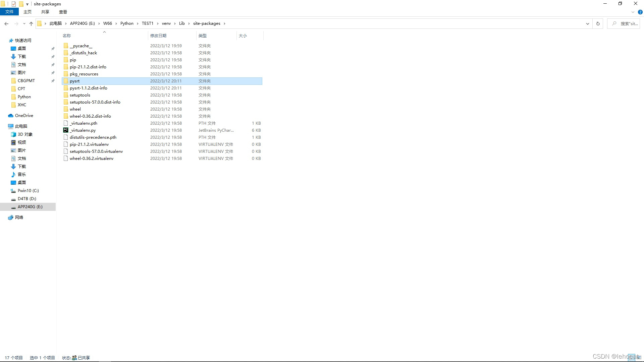644x362 pixels.
Task: Open 视频 library folder
Action: pos(22,142)
